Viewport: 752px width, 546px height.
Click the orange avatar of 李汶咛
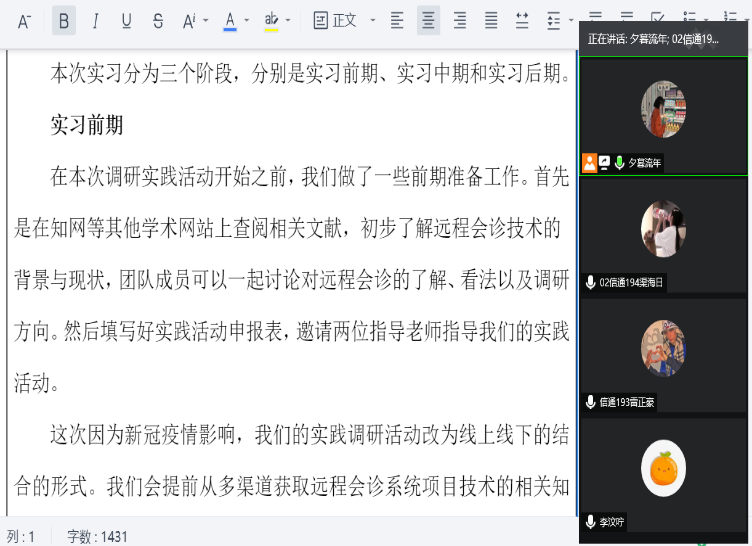point(663,468)
